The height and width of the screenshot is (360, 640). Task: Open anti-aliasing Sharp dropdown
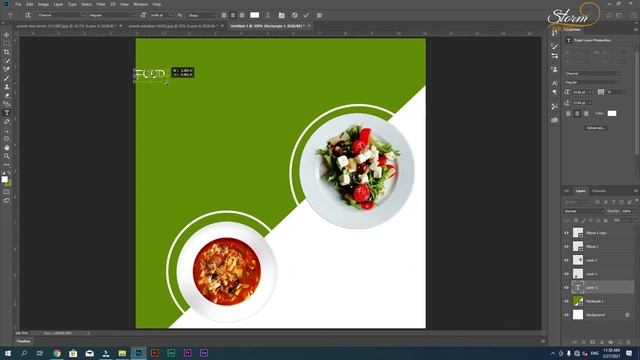pos(201,16)
